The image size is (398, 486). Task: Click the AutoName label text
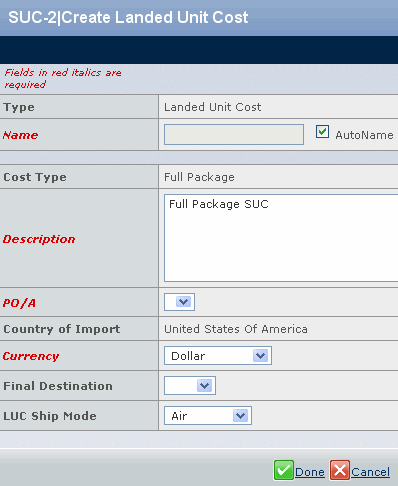click(x=364, y=135)
